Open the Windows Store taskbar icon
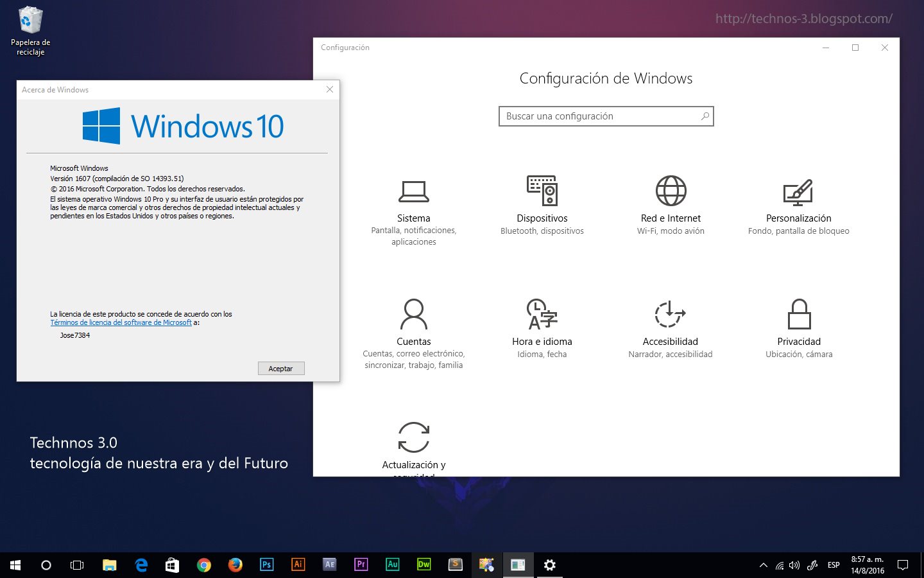The width and height of the screenshot is (924, 578). coord(172,565)
